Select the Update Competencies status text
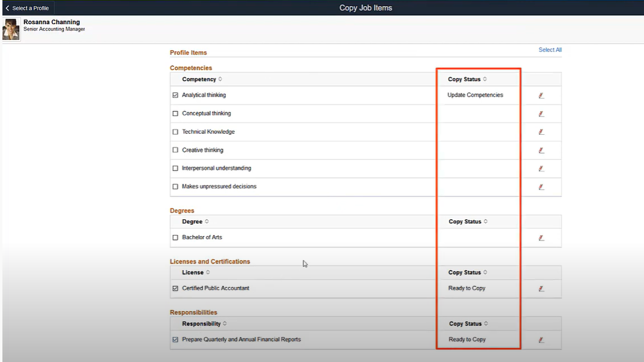 pyautogui.click(x=475, y=95)
